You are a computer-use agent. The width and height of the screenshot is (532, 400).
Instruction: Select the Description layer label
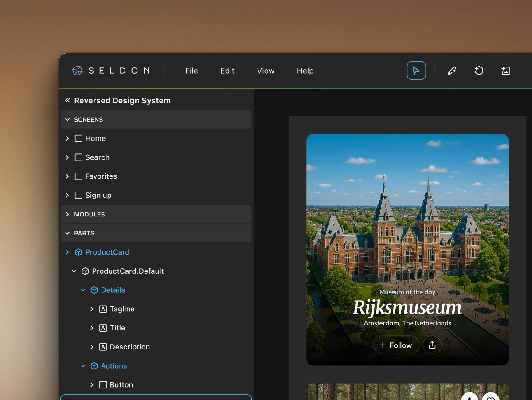pyautogui.click(x=130, y=347)
